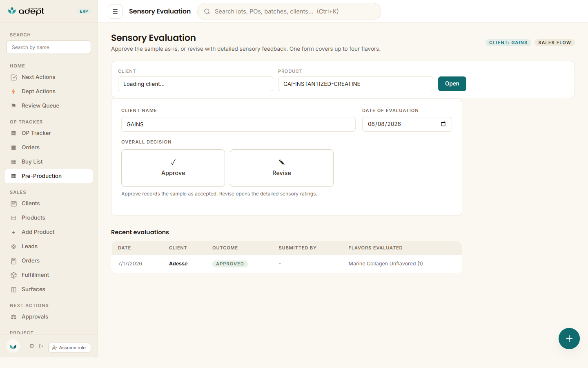Click the OUTCOME column header

225,248
